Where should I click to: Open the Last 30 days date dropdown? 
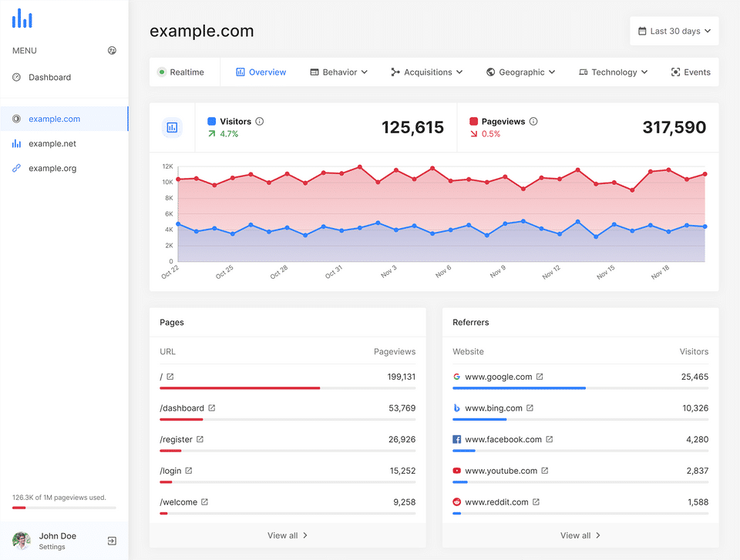674,31
